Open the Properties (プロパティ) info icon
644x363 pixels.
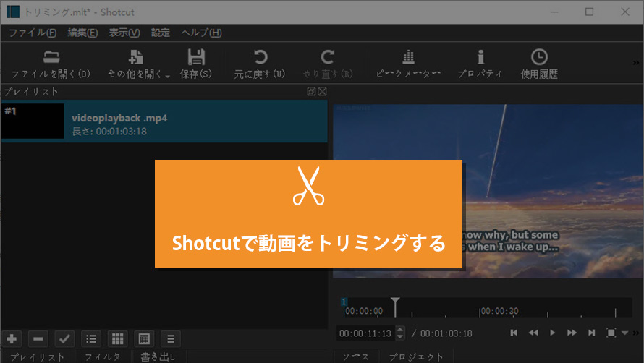[480, 58]
